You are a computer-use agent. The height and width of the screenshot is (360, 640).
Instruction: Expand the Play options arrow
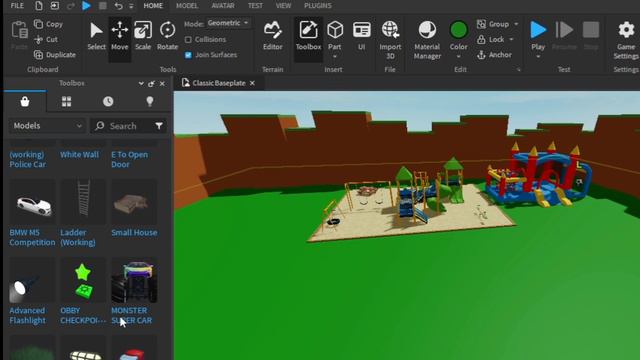click(x=538, y=57)
